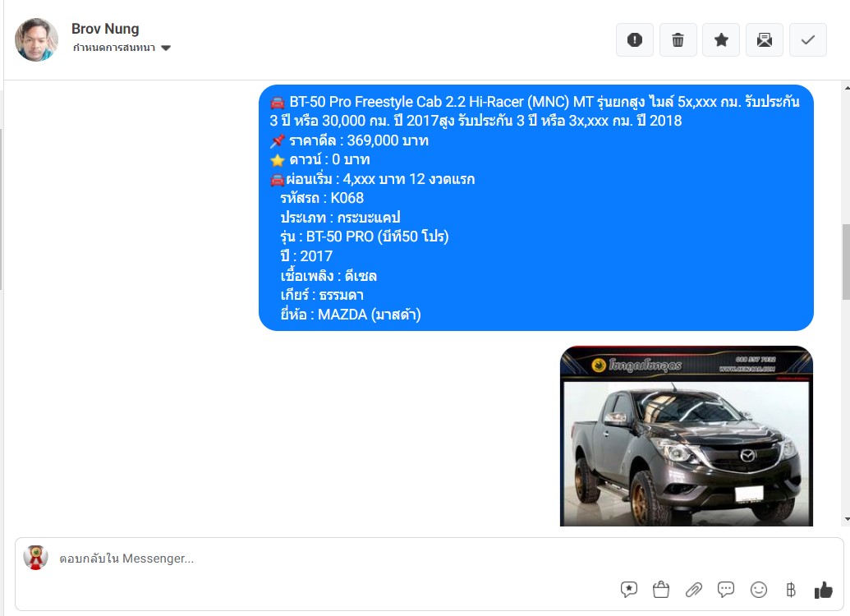The height and width of the screenshot is (616, 850).
Task: Click the 'ปี : 2017' line
Action: click(306, 256)
